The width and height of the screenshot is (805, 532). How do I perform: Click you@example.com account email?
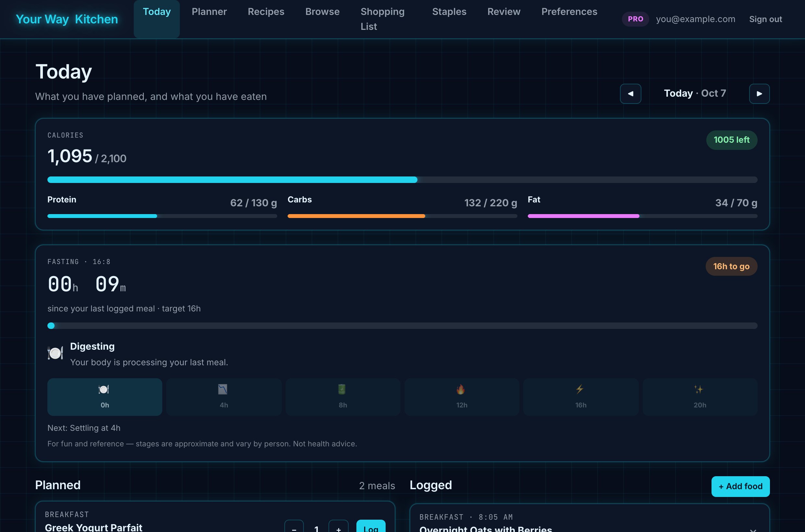click(695, 19)
